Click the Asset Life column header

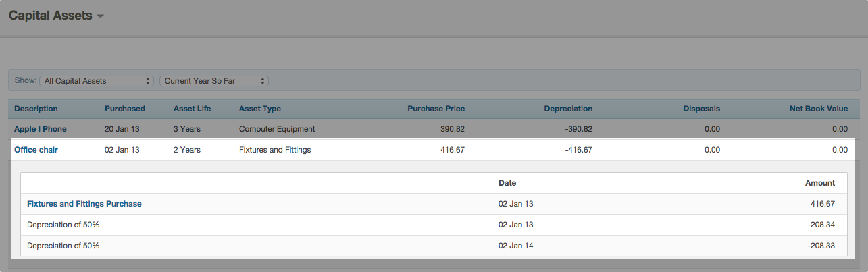(193, 109)
